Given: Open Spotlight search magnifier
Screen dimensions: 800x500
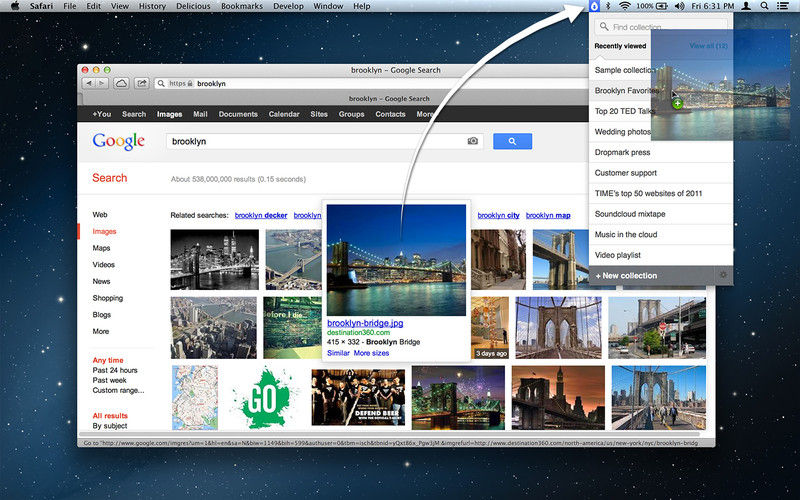Looking at the screenshot, I should pyautogui.click(x=764, y=6).
